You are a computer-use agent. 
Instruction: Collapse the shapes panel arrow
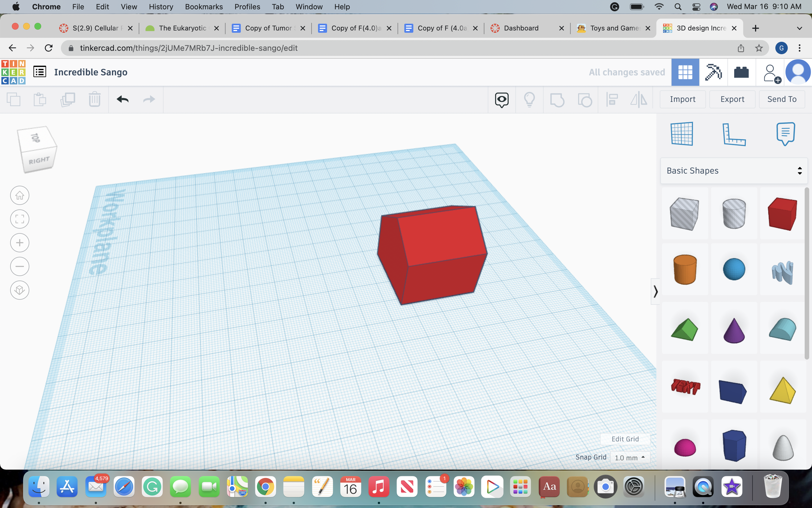pos(655,291)
